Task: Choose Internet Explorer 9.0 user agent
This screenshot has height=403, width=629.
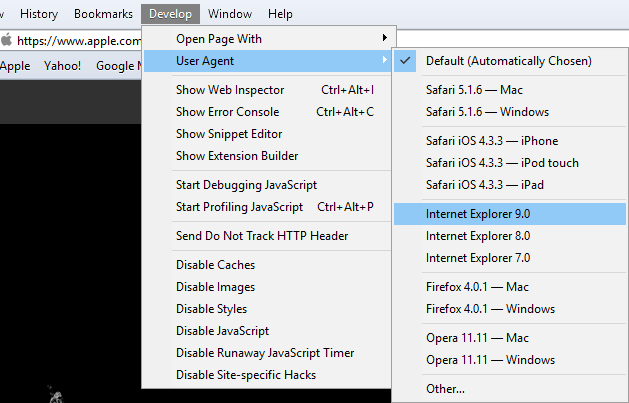Action: point(478,214)
